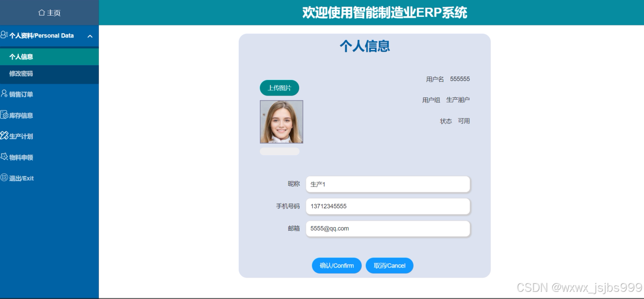The height and width of the screenshot is (299, 644).
Task: Click the 邮箱 field label
Action: coord(294,228)
